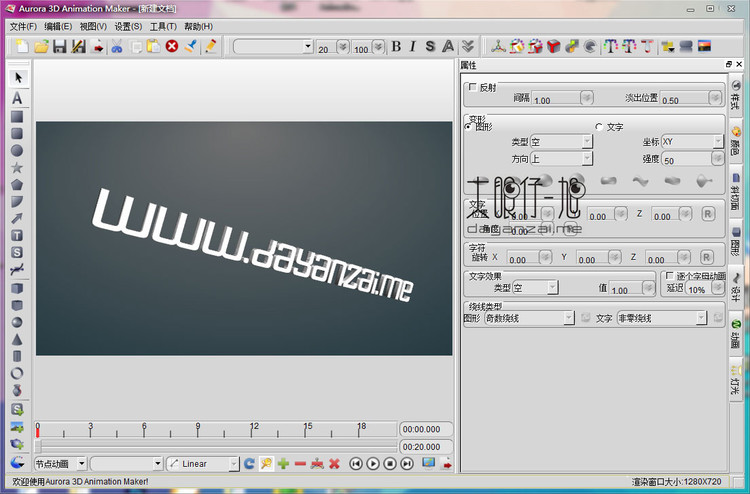Open the 变形 类型 dropdown

click(562, 142)
